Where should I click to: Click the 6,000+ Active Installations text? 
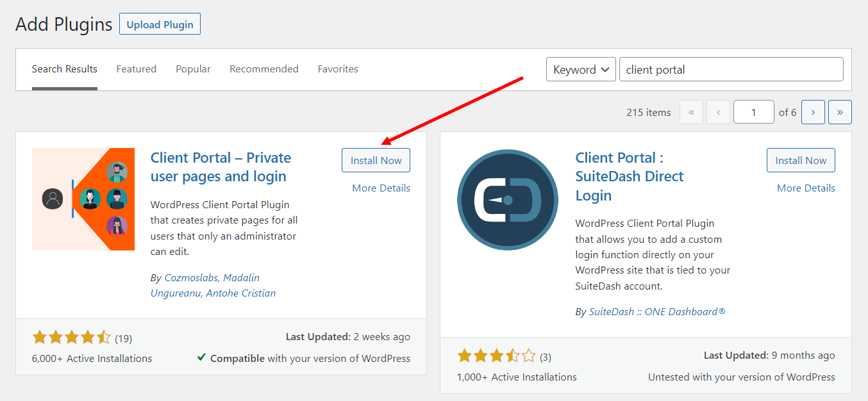(92, 359)
